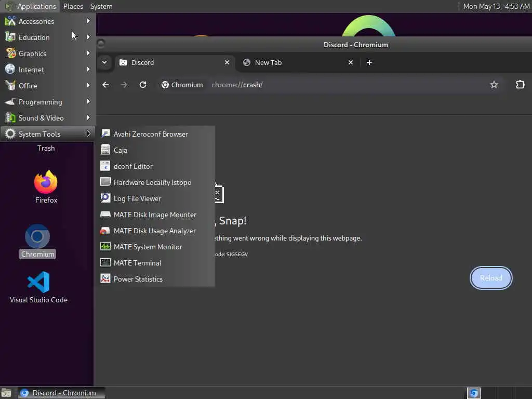Expand the Programming submenu
Image resolution: width=532 pixels, height=399 pixels.
(48, 102)
